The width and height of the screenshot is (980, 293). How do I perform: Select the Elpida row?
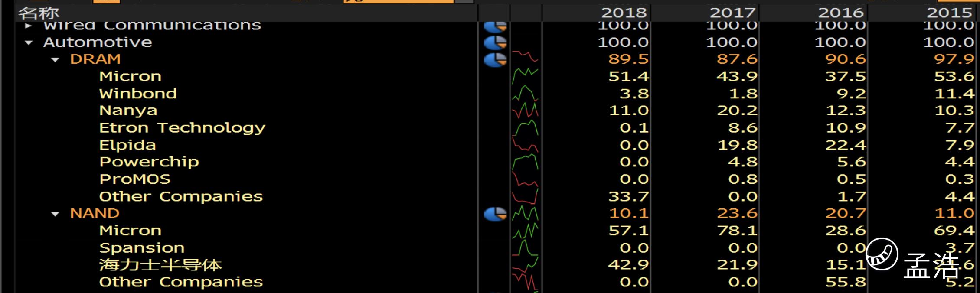tap(127, 145)
